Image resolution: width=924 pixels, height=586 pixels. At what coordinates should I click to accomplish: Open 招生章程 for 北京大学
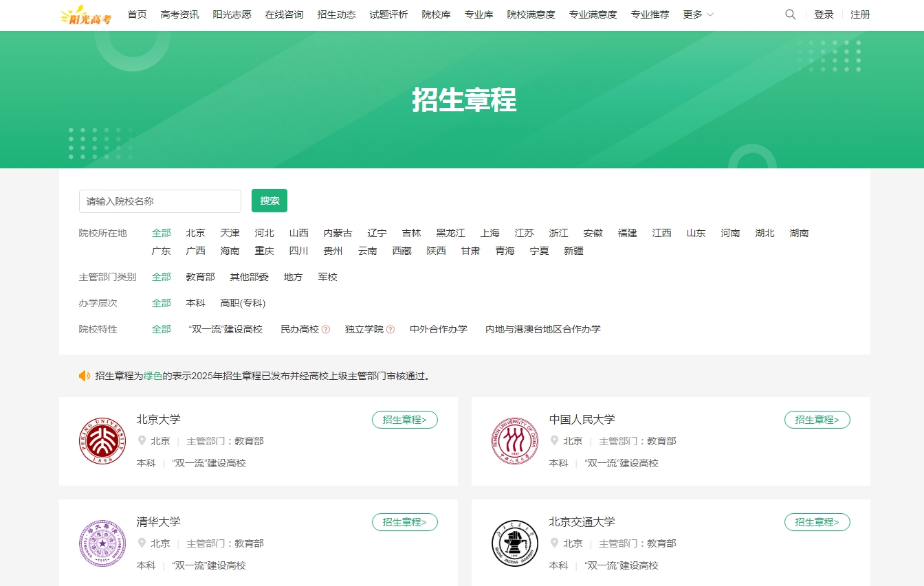click(405, 420)
